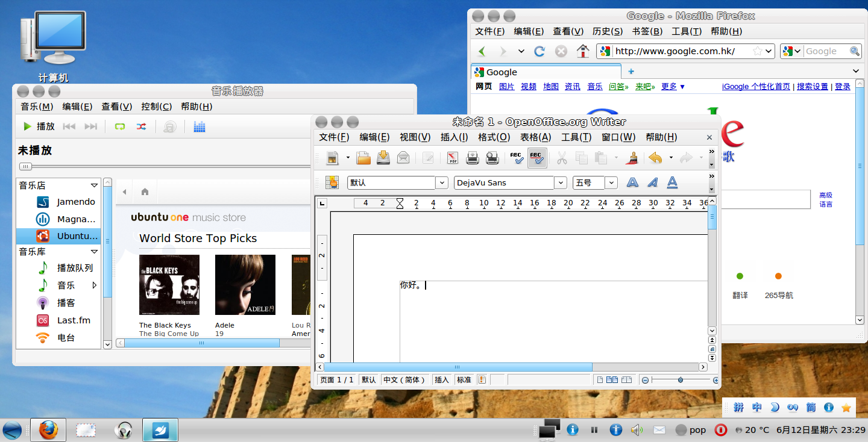Click the Spelling and Grammar check icon
This screenshot has width=868, height=442.
pos(517,158)
